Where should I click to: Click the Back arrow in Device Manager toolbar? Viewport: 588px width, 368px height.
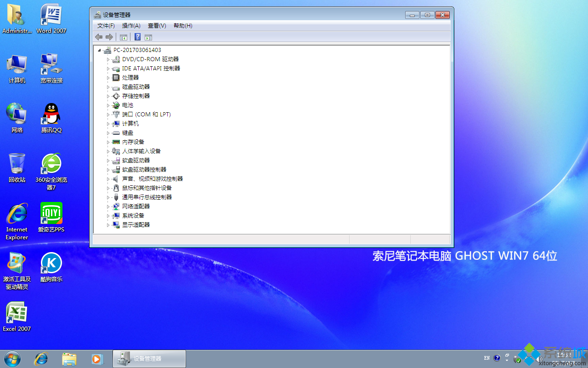(x=99, y=37)
